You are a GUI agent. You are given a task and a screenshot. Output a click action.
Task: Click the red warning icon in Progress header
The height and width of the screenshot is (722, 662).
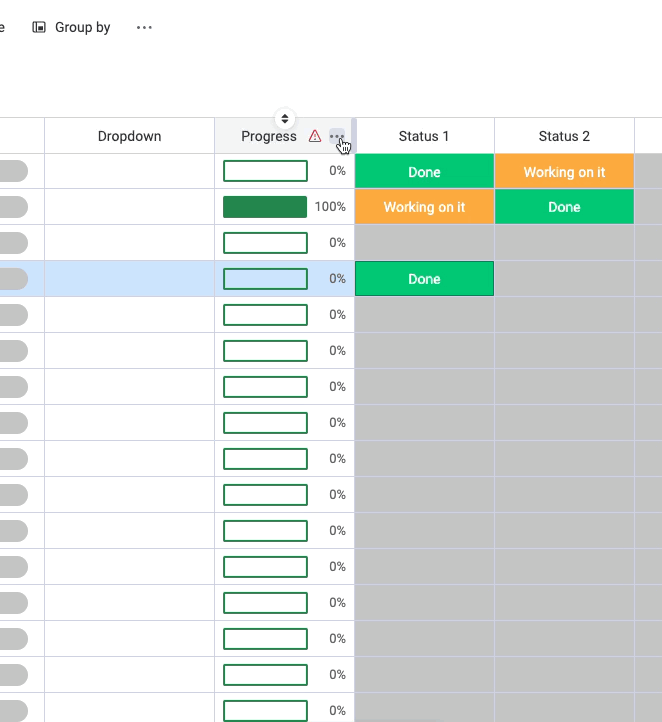point(315,136)
